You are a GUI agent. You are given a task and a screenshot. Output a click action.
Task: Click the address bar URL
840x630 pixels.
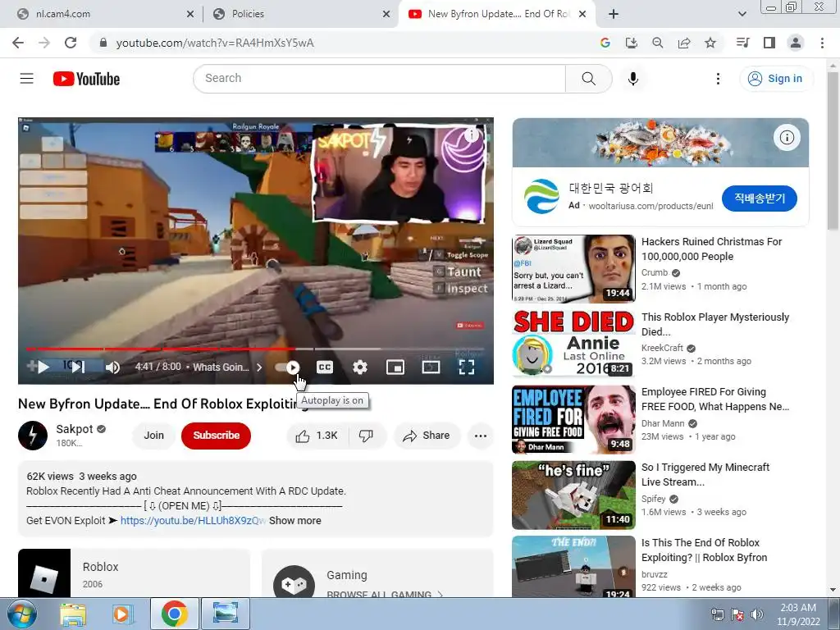[215, 43]
